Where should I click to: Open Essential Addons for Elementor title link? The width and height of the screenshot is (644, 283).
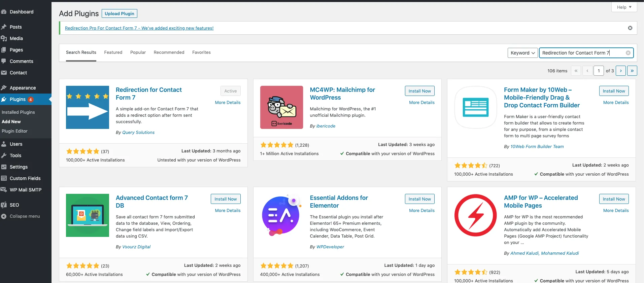pos(339,202)
